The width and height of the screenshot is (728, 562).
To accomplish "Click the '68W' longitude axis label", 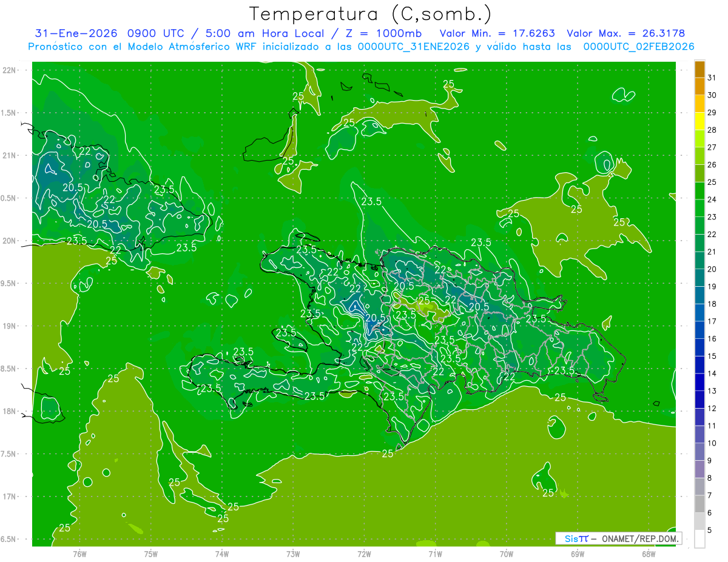I will pos(648,554).
